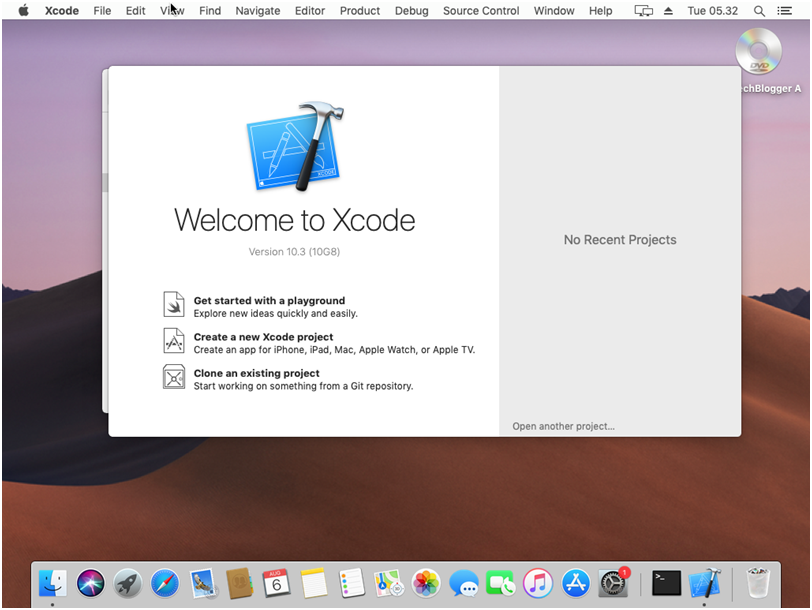Open the Navigate menu
Viewport: 812px width, 610px height.
pos(257,11)
